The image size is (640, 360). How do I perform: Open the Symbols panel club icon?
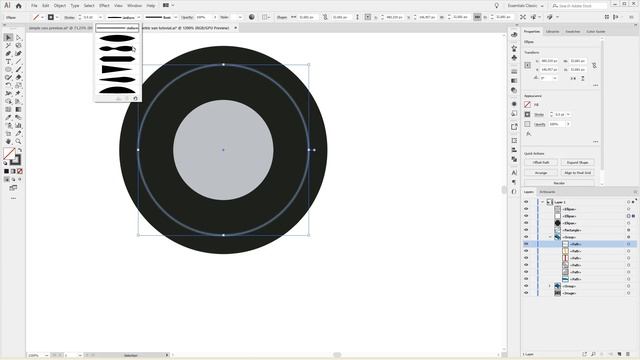point(514,58)
